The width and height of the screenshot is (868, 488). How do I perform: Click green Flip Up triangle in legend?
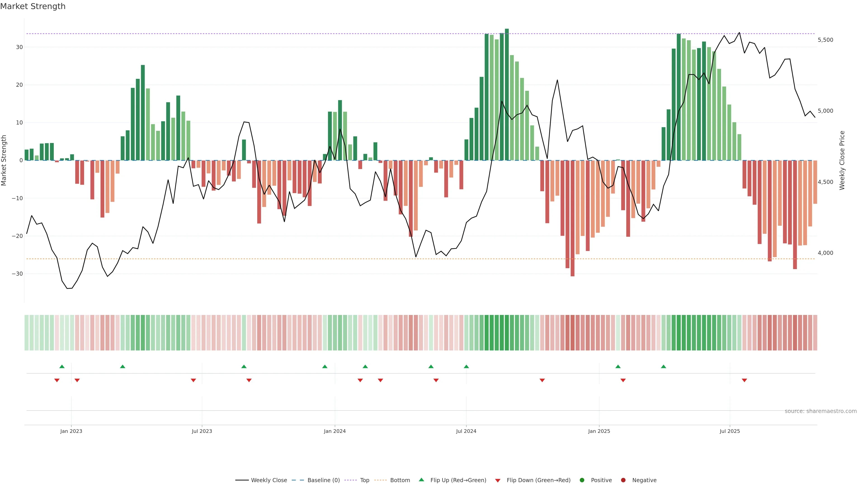[x=421, y=480]
